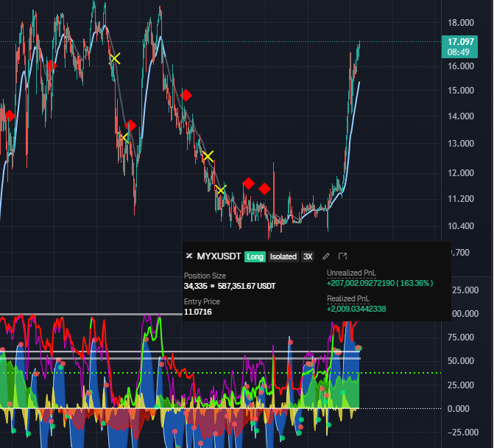This screenshot has width=494, height=448.
Task: Click the candle countdown 08:49
Action: pos(458,52)
